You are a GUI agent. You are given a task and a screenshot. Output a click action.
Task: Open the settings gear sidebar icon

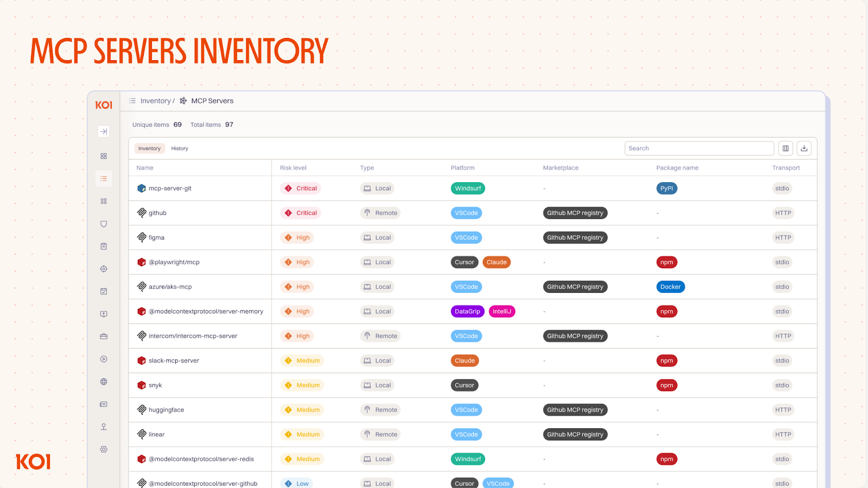pos(104,450)
